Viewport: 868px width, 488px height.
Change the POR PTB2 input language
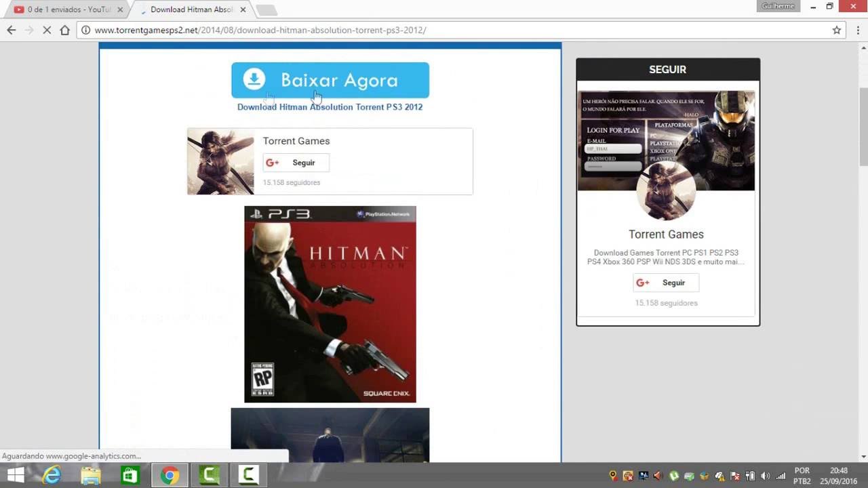(x=802, y=476)
